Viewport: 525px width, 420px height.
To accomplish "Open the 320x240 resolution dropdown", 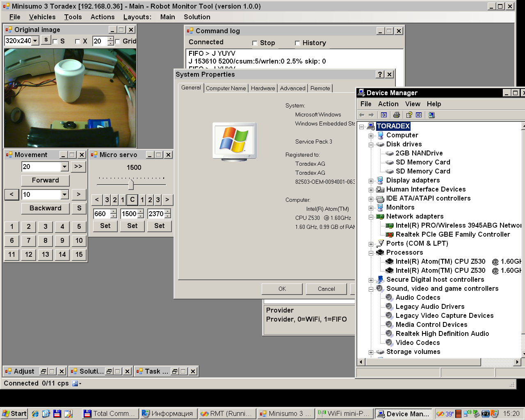I will click(35, 41).
